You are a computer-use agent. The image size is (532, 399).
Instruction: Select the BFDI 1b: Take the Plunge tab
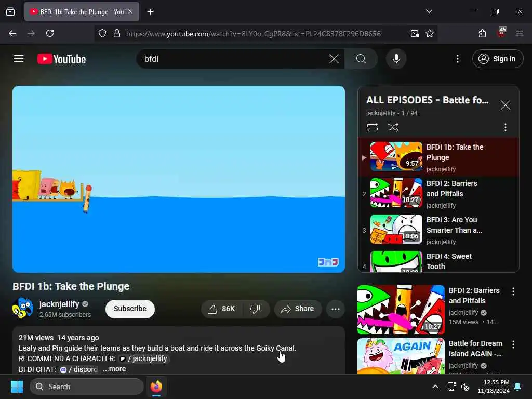click(x=82, y=11)
